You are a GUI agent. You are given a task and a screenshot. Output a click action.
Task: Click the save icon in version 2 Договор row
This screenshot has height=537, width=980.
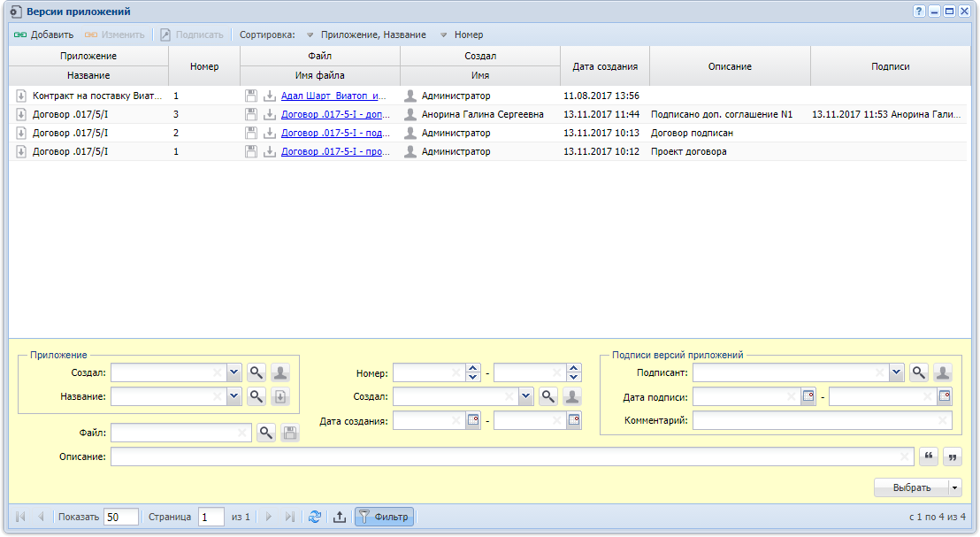point(250,134)
